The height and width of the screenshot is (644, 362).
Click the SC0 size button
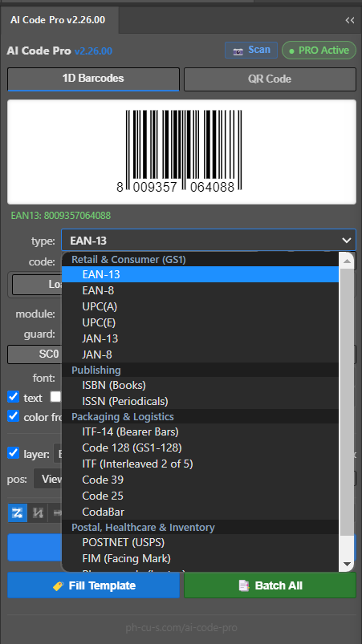35,354
